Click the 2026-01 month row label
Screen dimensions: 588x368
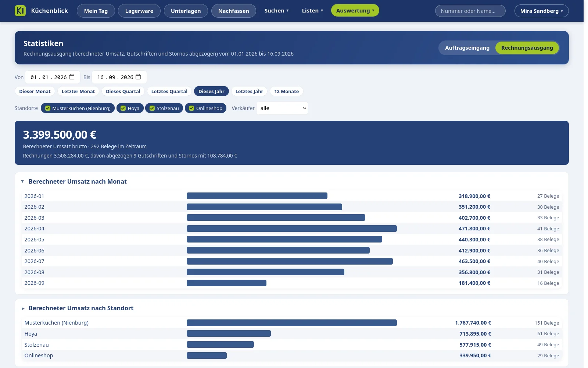(x=34, y=196)
